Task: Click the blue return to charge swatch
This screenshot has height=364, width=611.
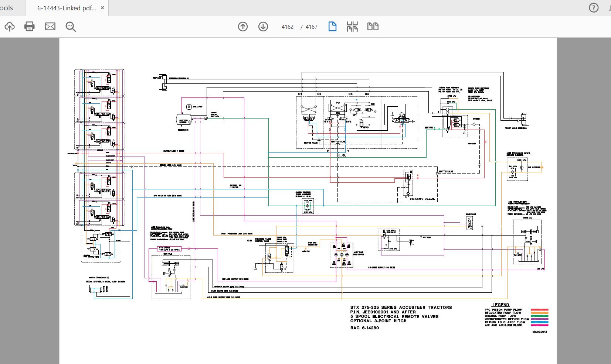Action: [x=539, y=322]
